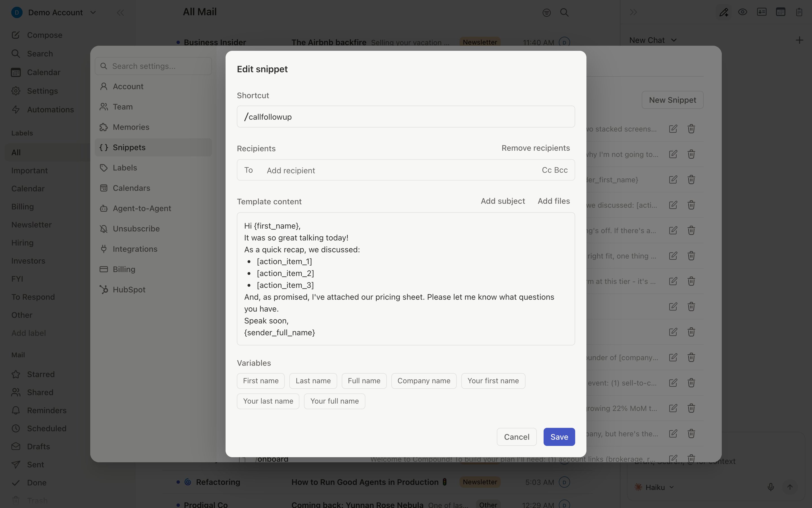Select the Newsletter label in sidebar

(x=32, y=225)
